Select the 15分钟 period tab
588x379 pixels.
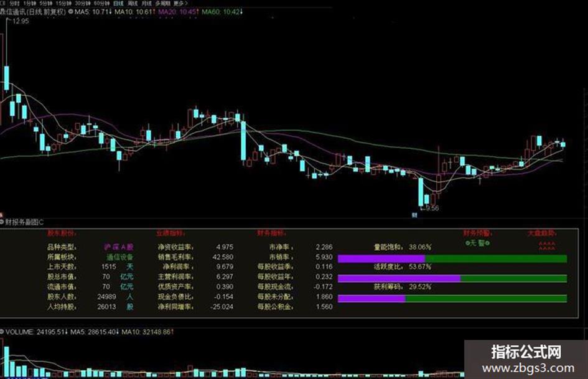[x=63, y=3]
